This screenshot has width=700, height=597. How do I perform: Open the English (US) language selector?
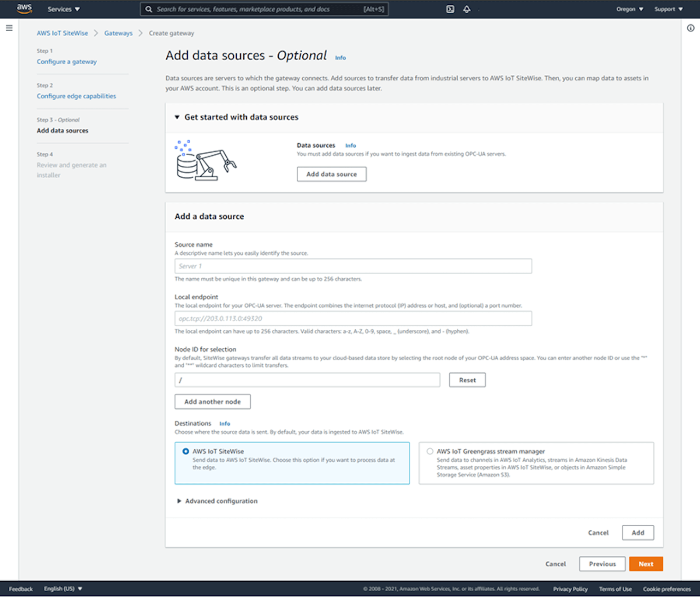(x=63, y=589)
